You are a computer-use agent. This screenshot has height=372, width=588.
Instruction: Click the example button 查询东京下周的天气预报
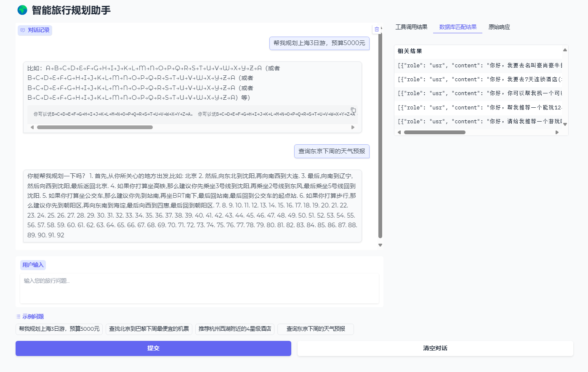click(316, 329)
